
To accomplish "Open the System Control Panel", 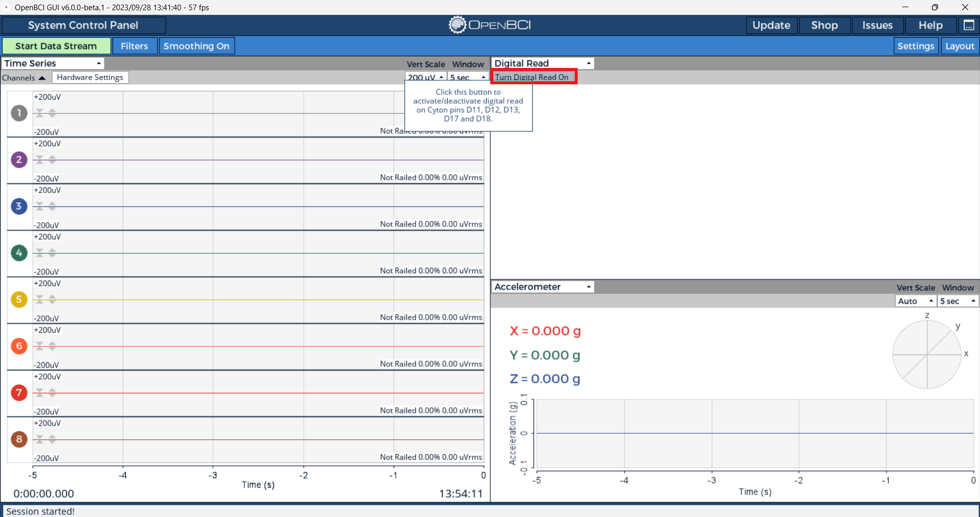I will 83,25.
